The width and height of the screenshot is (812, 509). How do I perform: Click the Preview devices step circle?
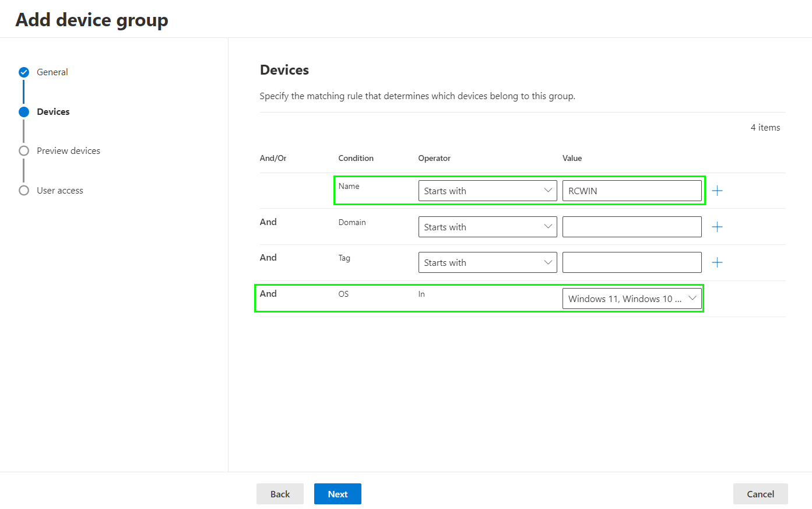pyautogui.click(x=24, y=151)
